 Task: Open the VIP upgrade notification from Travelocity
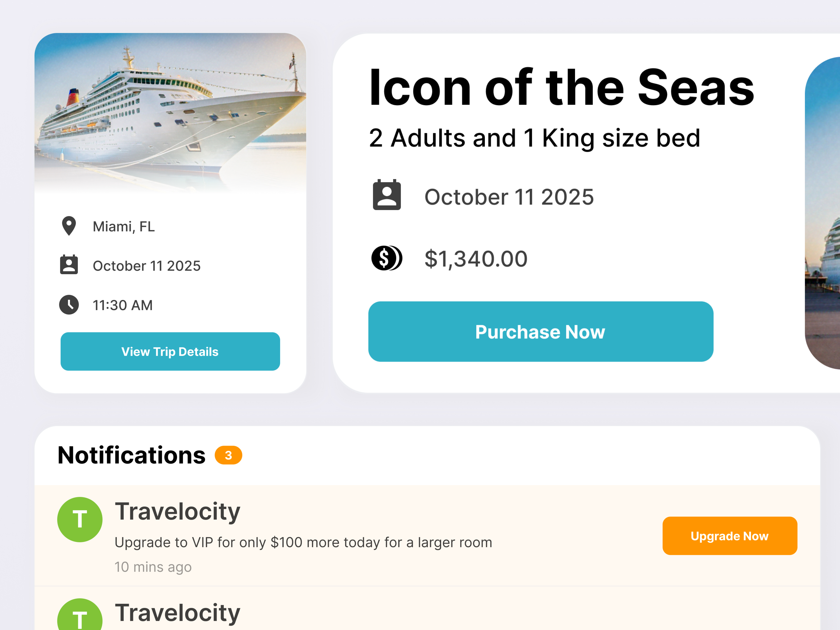coord(303,542)
